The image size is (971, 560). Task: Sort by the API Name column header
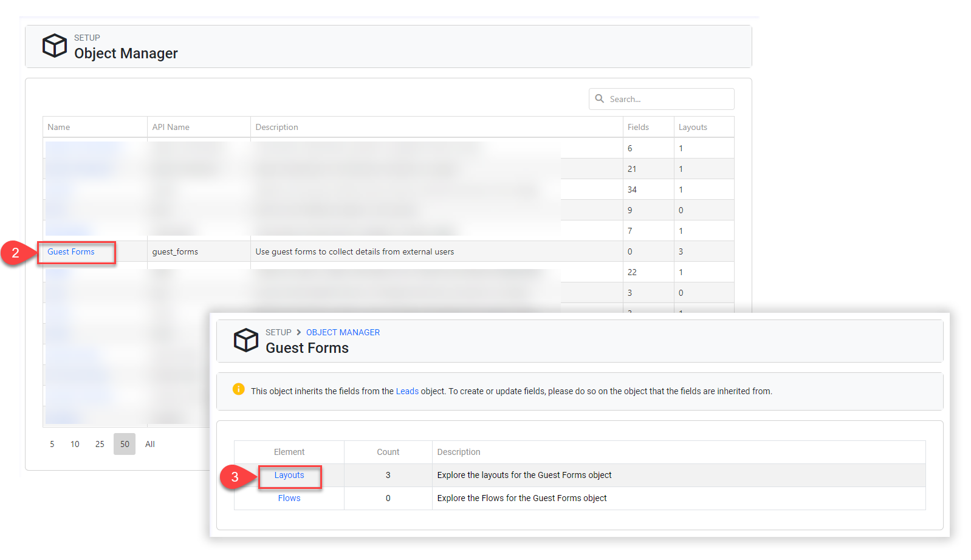pyautogui.click(x=171, y=127)
